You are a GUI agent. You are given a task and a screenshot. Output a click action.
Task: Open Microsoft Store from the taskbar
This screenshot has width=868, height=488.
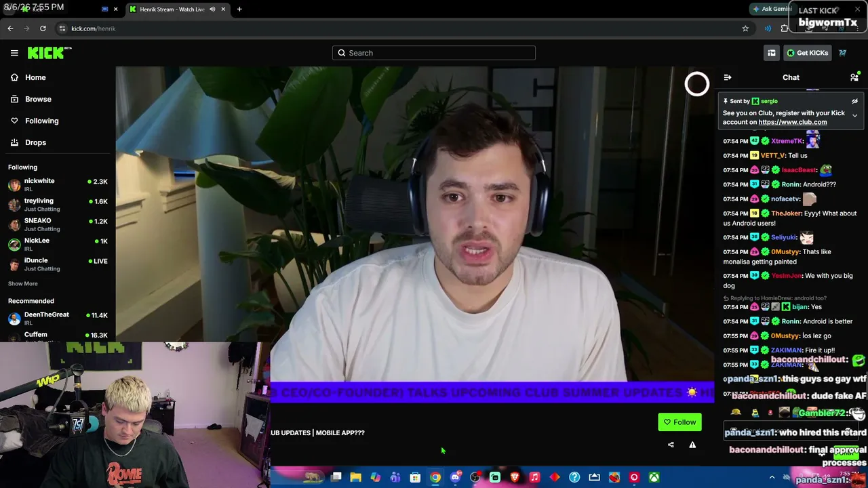click(415, 477)
